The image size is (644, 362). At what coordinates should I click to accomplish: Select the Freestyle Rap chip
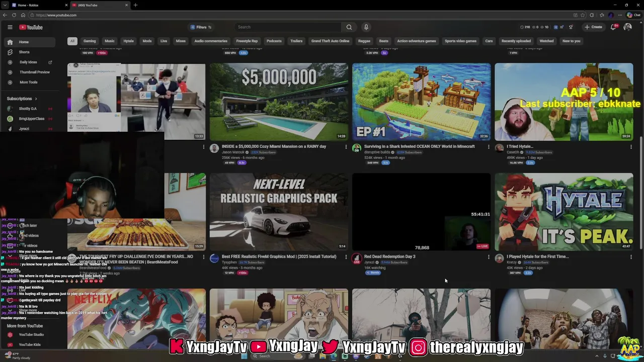(x=247, y=41)
